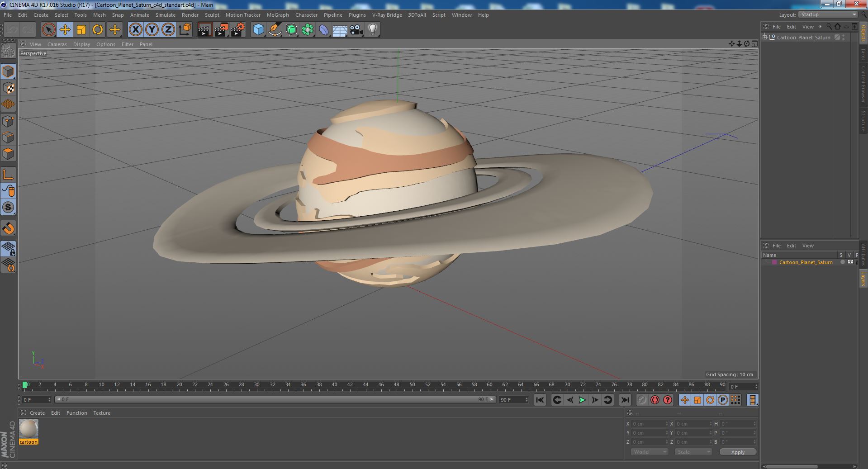
Task: Open viewport Cameras menu
Action: click(57, 44)
